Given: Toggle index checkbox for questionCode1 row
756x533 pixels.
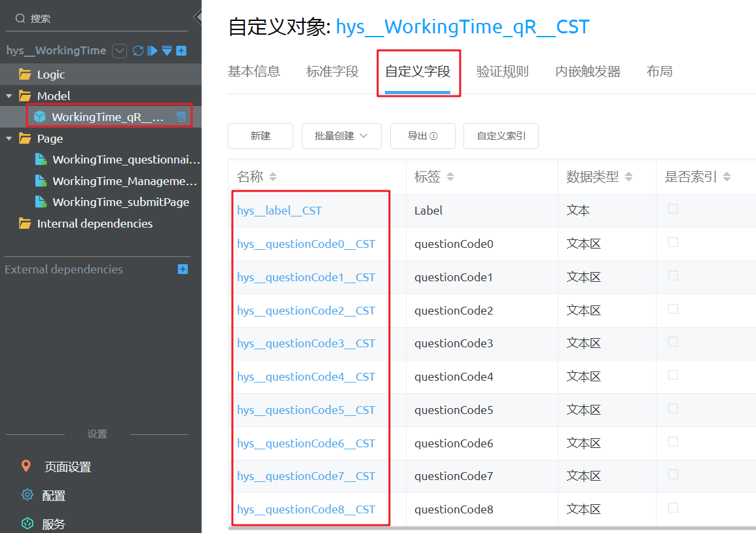Looking at the screenshot, I should pyautogui.click(x=673, y=275).
